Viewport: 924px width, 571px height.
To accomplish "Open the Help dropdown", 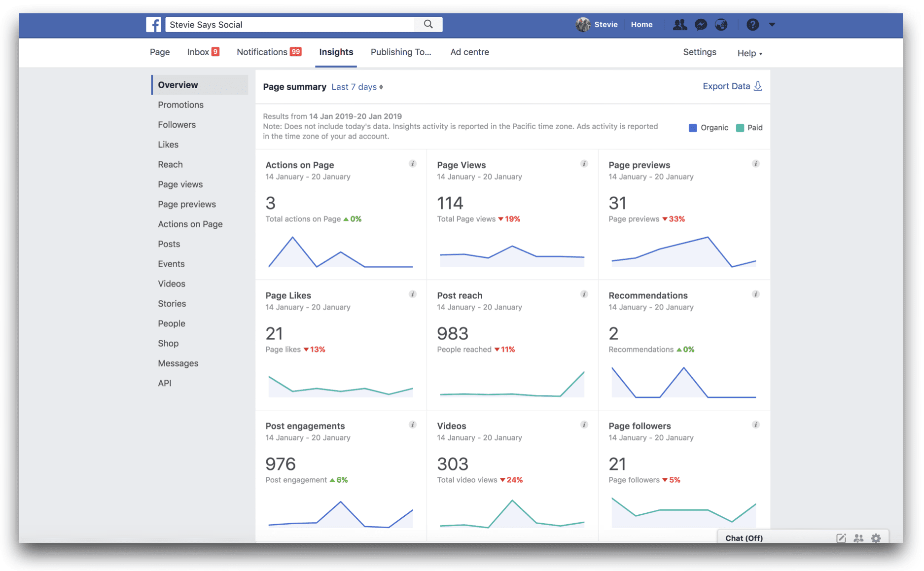I will click(x=749, y=53).
